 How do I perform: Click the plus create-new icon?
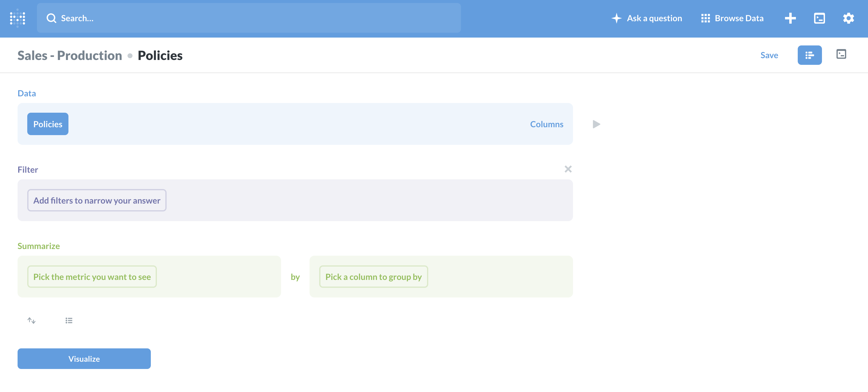click(x=790, y=18)
